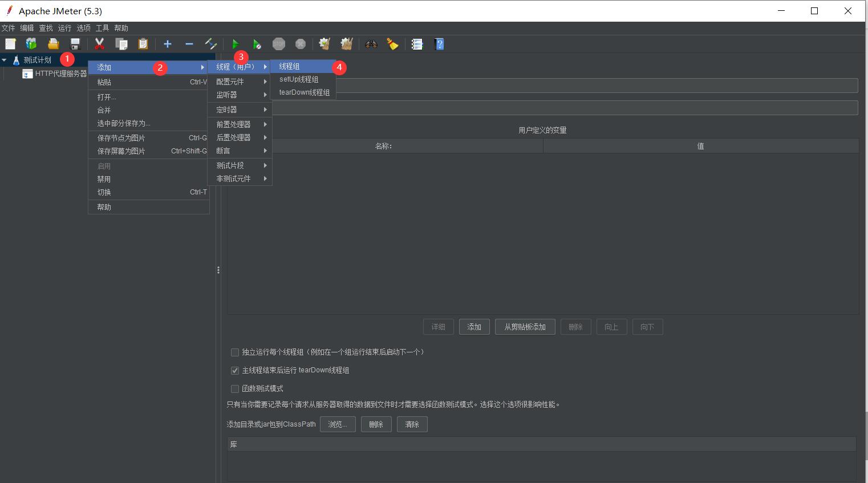The image size is (868, 483).
Task: Expand the 断言 submenu
Action: tap(240, 151)
